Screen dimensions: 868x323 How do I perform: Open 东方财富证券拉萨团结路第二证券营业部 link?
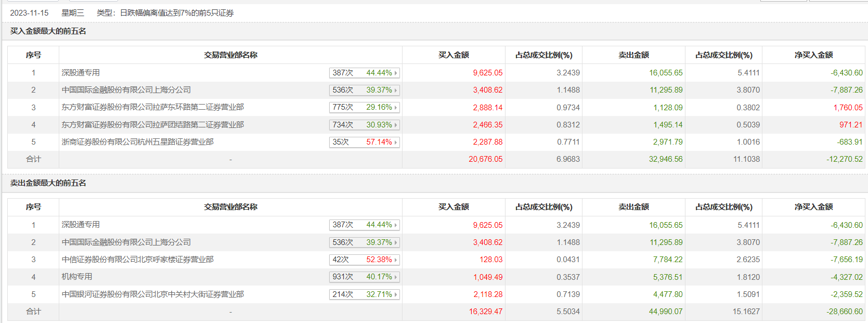(x=152, y=125)
